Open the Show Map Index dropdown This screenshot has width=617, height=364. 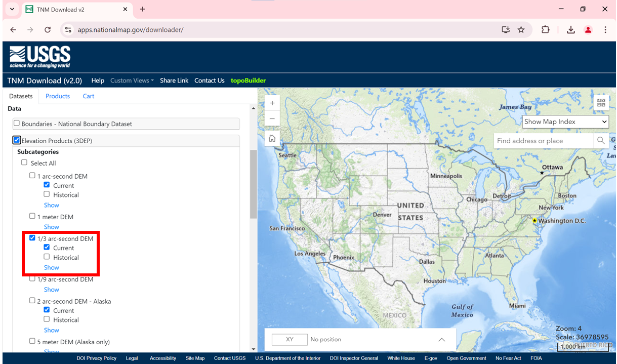565,122
